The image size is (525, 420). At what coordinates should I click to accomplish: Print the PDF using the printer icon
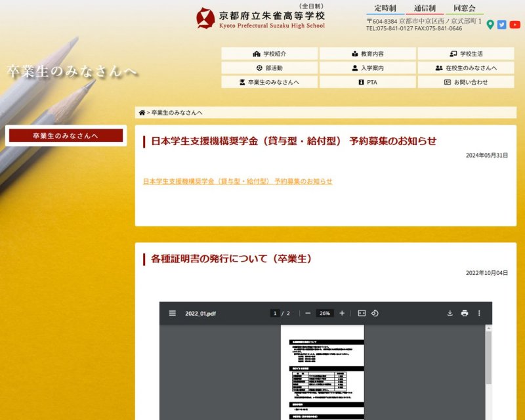click(x=465, y=313)
